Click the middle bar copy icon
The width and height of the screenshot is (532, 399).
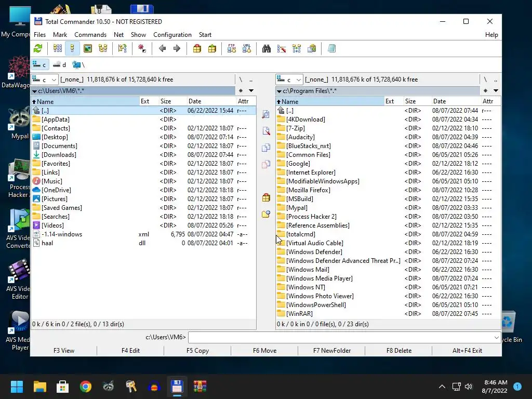tap(266, 148)
